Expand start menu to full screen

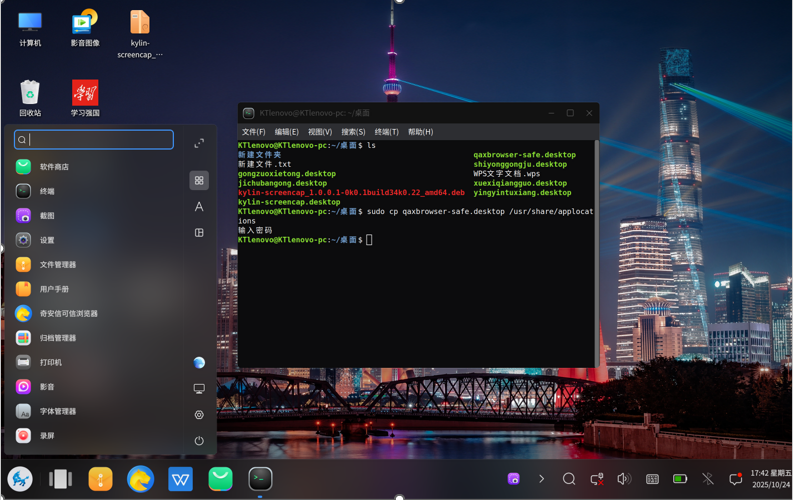pyautogui.click(x=199, y=143)
